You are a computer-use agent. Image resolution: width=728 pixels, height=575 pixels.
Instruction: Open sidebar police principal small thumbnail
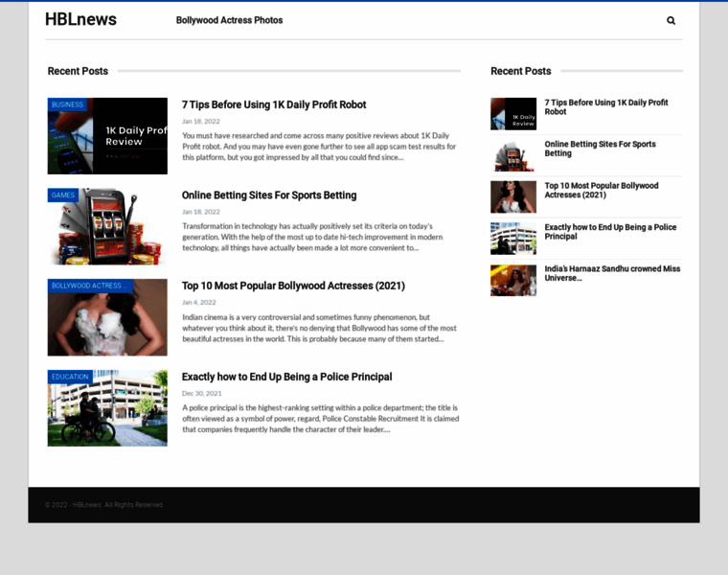[513, 239]
